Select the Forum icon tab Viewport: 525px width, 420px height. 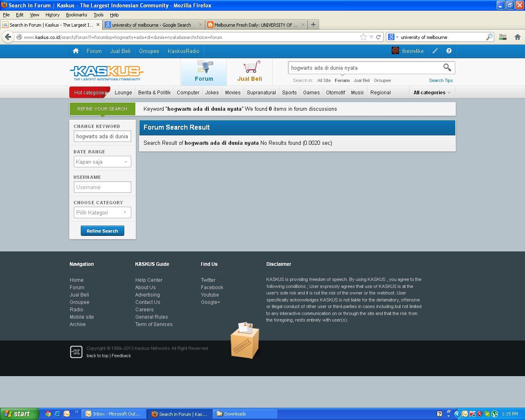point(204,71)
